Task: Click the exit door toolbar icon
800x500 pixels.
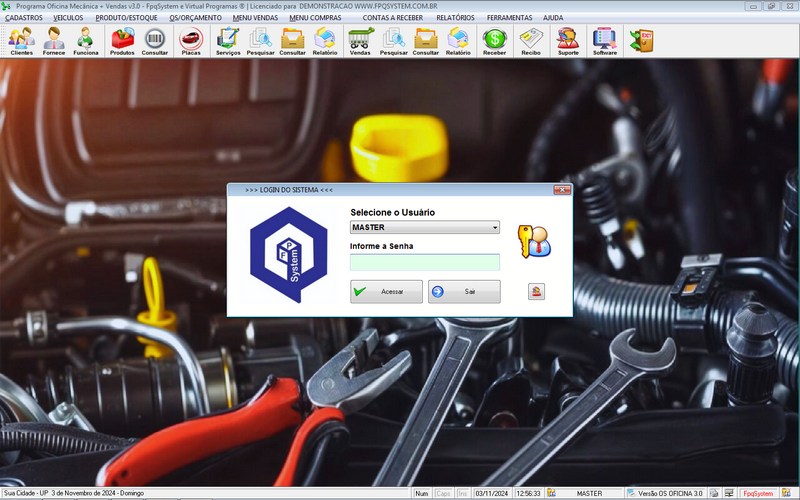Action: click(x=642, y=41)
